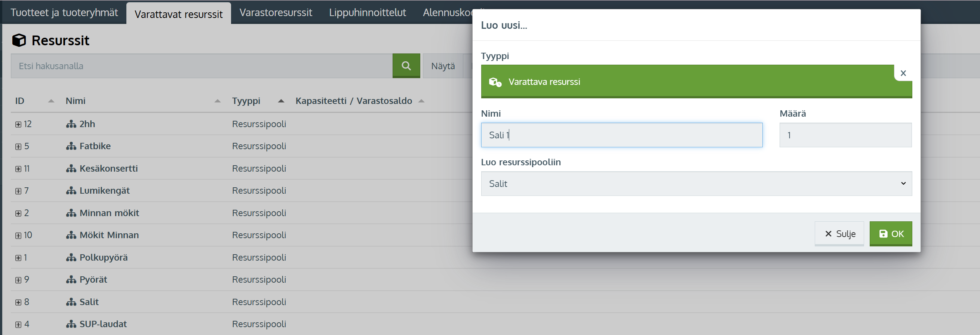Open the Varastoresurssit tab
The width and height of the screenshot is (980, 335).
tap(276, 13)
